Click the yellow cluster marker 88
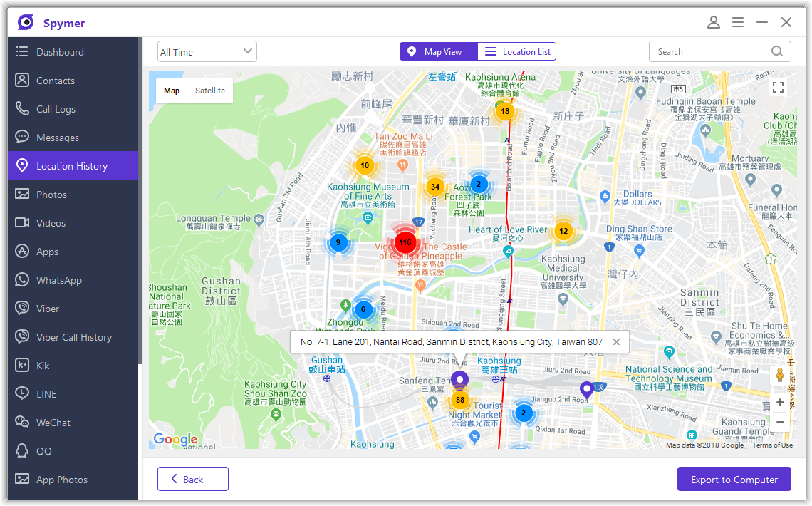This screenshot has height=506, width=812. (x=460, y=400)
